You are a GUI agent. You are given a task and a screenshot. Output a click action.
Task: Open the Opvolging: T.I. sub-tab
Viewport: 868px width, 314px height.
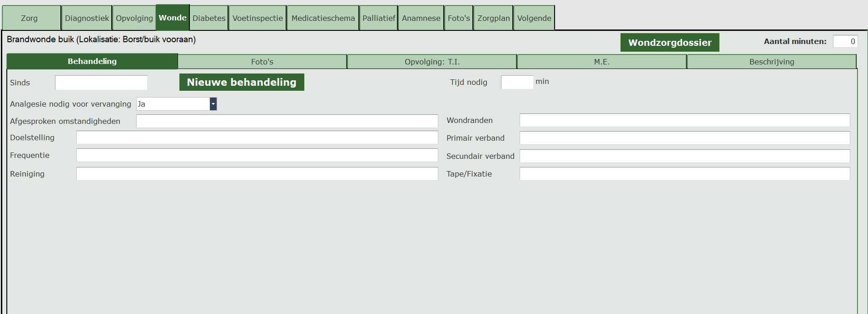pyautogui.click(x=432, y=62)
